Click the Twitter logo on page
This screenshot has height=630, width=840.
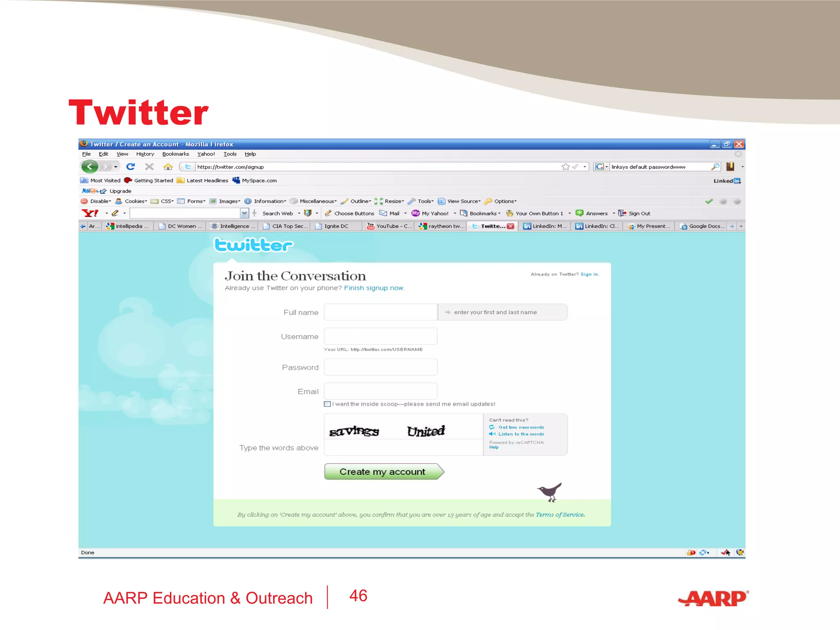pyautogui.click(x=253, y=245)
